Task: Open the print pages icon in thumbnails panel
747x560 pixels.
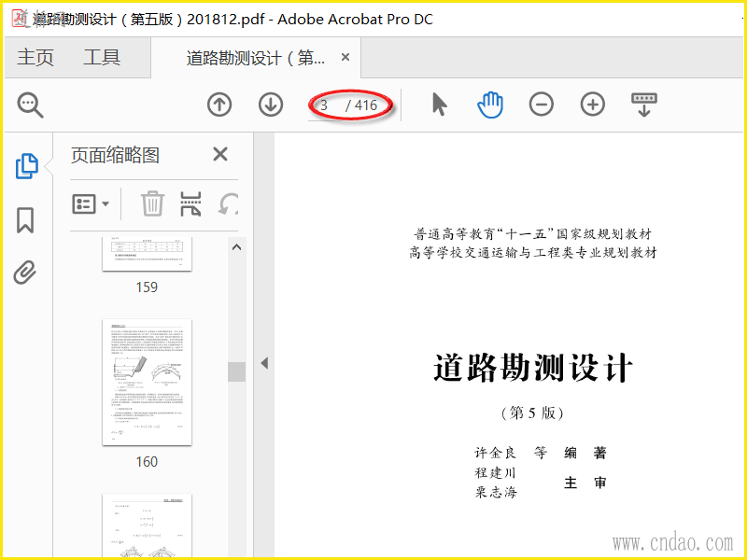Action: [x=190, y=203]
